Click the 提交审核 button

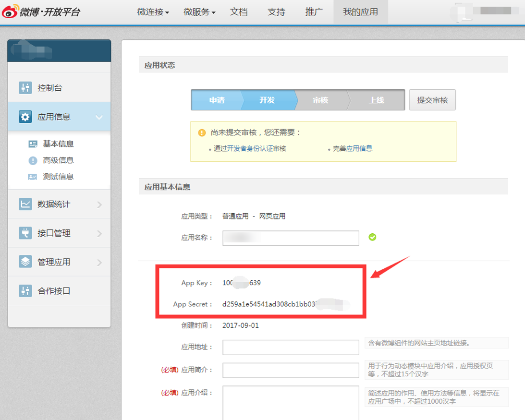[432, 100]
